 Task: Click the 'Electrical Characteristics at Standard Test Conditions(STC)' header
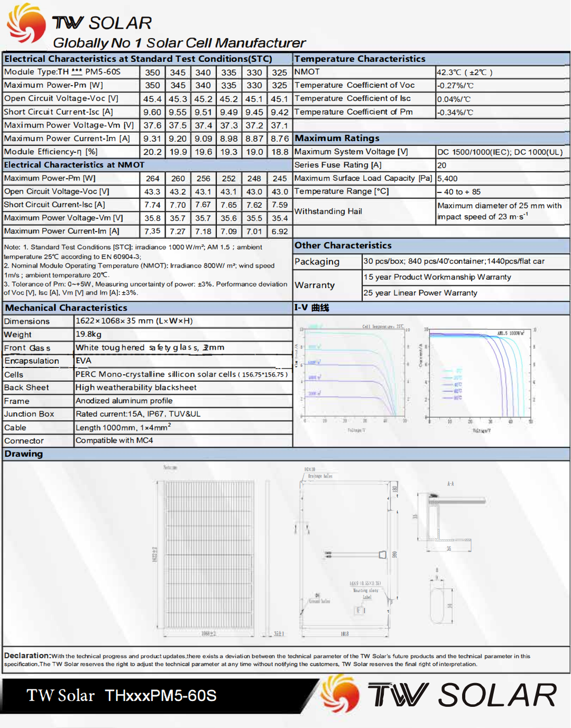point(138,59)
